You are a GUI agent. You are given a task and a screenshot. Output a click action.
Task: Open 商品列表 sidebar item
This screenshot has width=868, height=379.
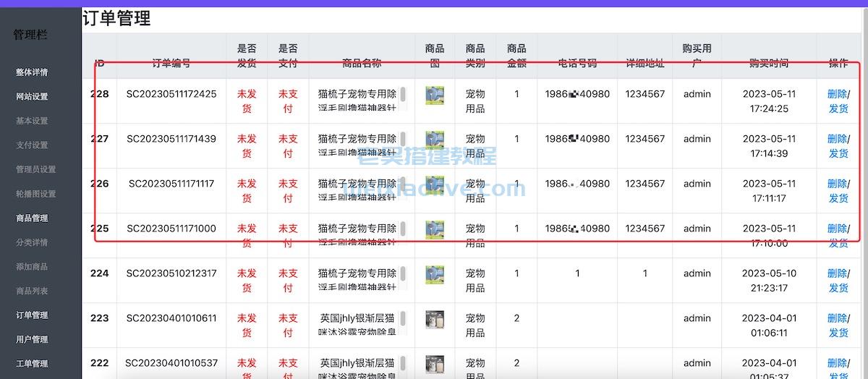pos(32,291)
